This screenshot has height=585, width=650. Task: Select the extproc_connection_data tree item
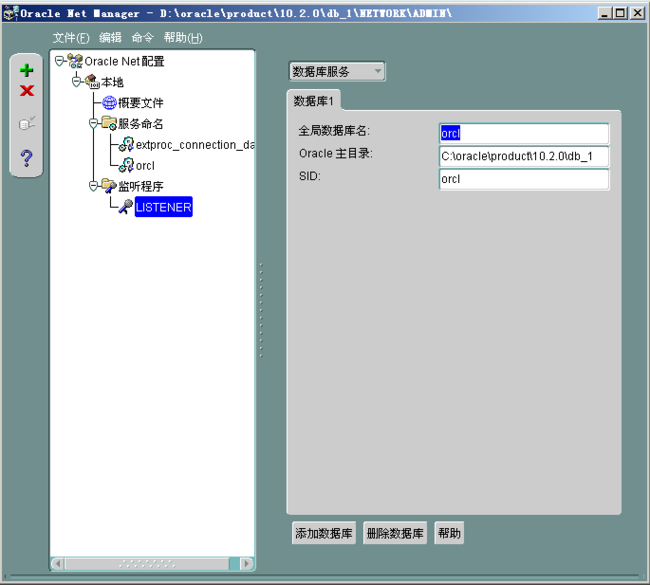tap(195, 145)
